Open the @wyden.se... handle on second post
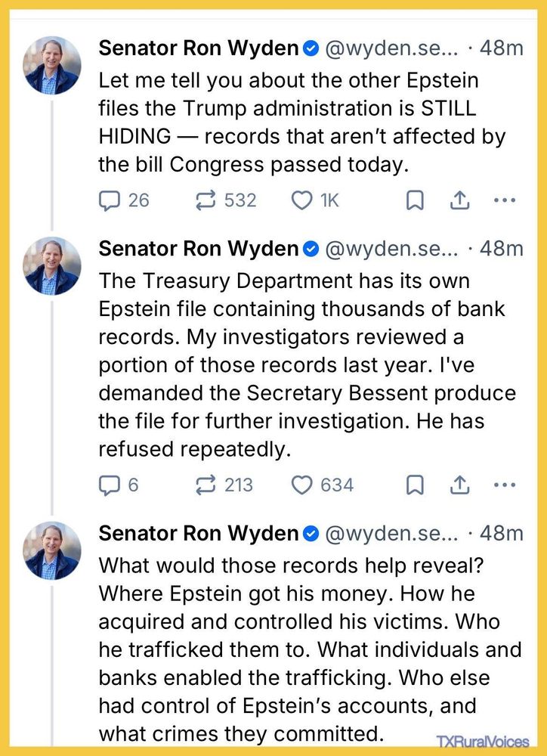547x756 pixels. point(391,248)
